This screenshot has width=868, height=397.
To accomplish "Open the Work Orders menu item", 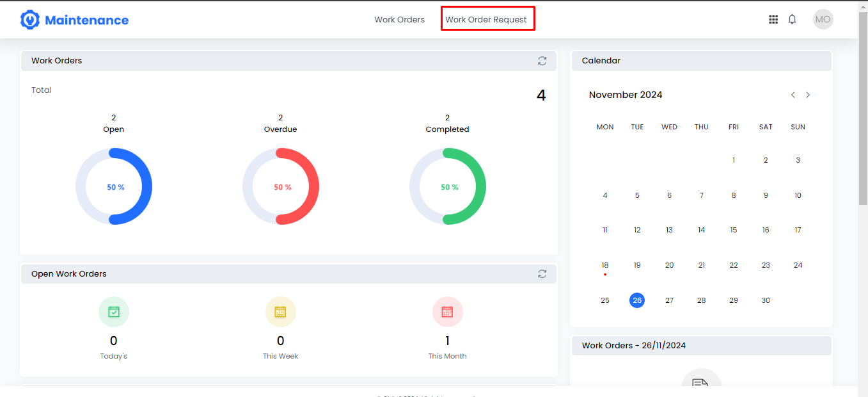I will pos(400,20).
